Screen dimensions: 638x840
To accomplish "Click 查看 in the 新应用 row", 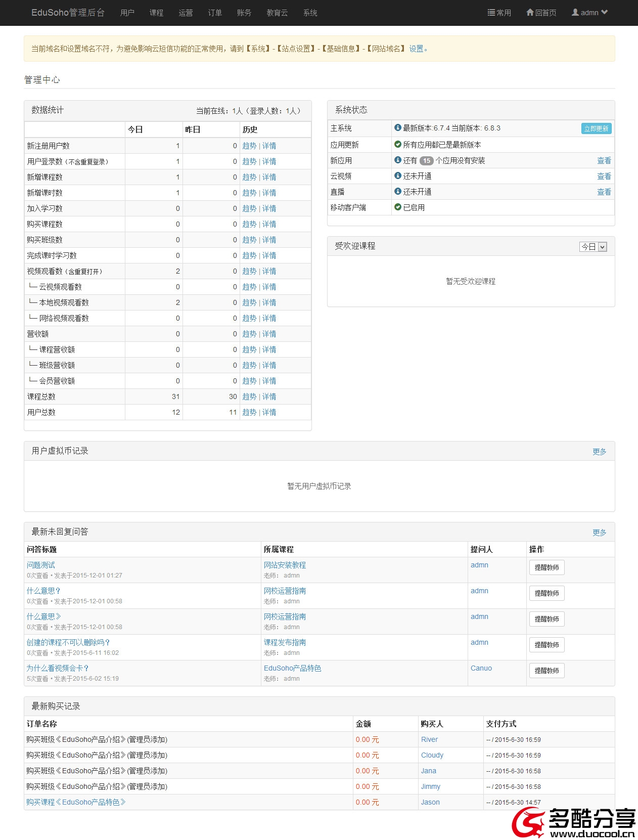I will pos(604,160).
